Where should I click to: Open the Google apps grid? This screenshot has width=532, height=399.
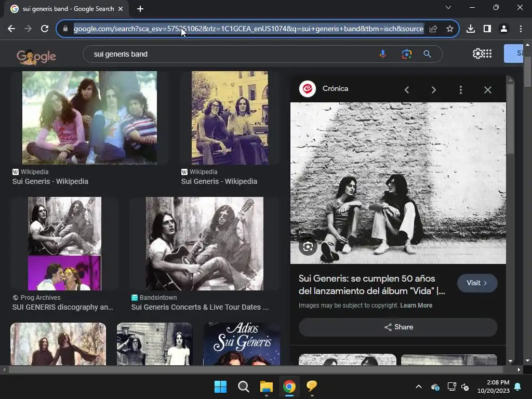(x=487, y=54)
